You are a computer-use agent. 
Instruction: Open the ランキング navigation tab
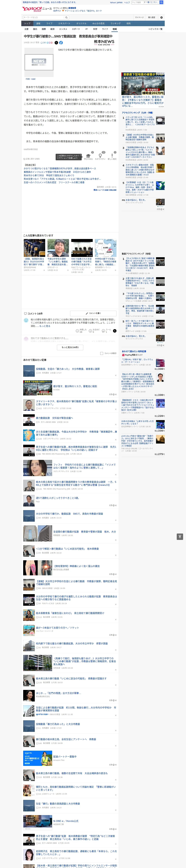(x=115, y=23)
